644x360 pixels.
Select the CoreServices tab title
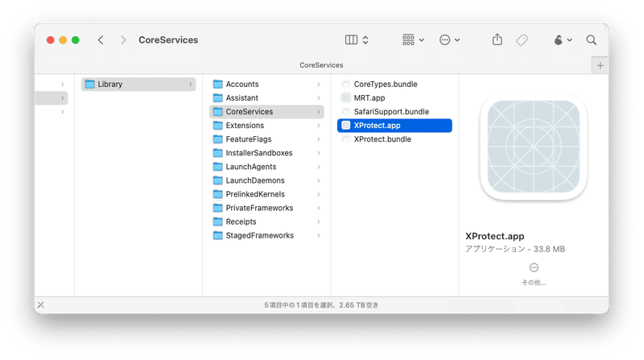click(321, 65)
